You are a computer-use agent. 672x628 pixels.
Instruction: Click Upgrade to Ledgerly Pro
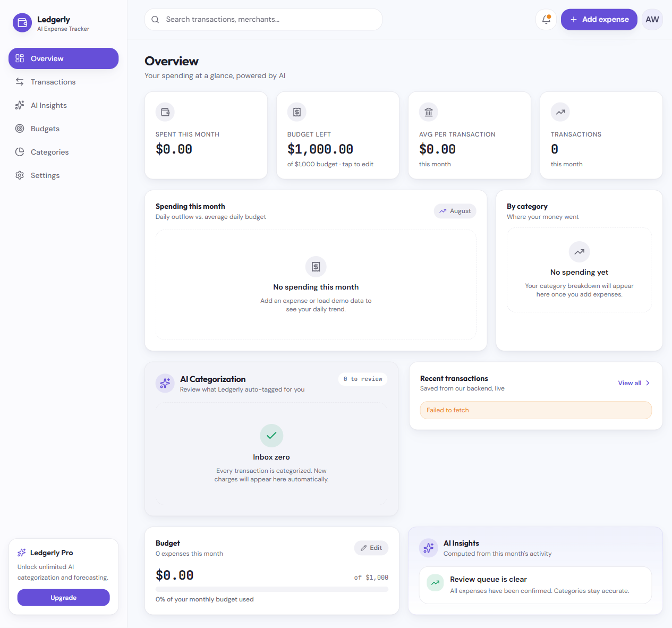click(x=64, y=598)
